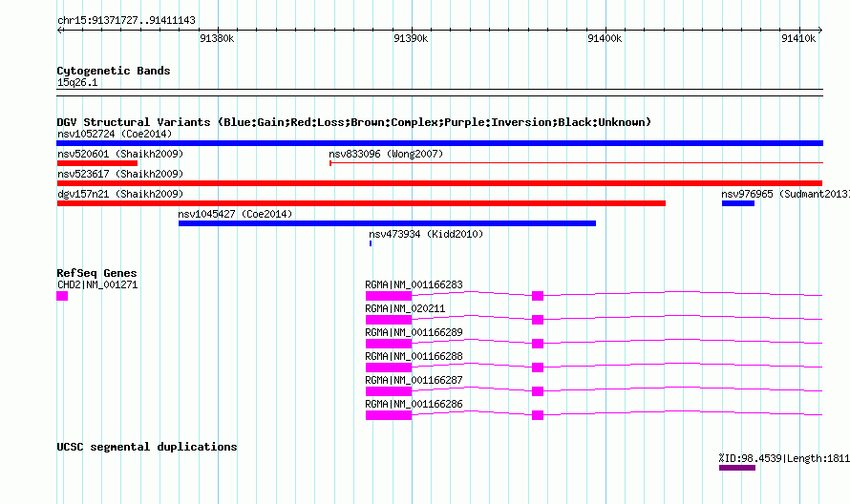Click the small exon of RGMA NM_001166283
This screenshot has height=504, width=850.
tap(538, 296)
